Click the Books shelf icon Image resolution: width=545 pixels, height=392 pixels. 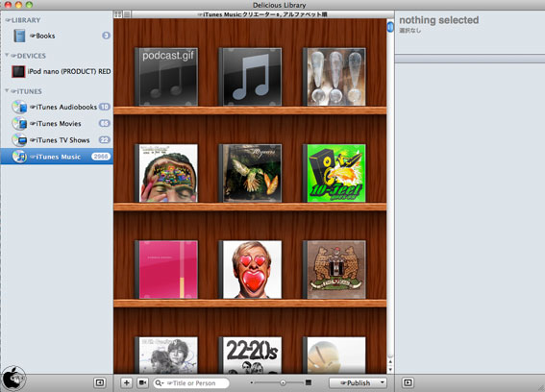(x=19, y=36)
